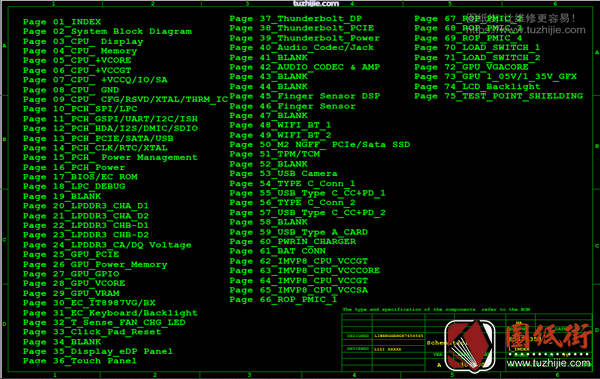The height and width of the screenshot is (379, 600).
Task: Select 'Page 39_Thunderbolt_Power' entry
Action: (x=305, y=38)
